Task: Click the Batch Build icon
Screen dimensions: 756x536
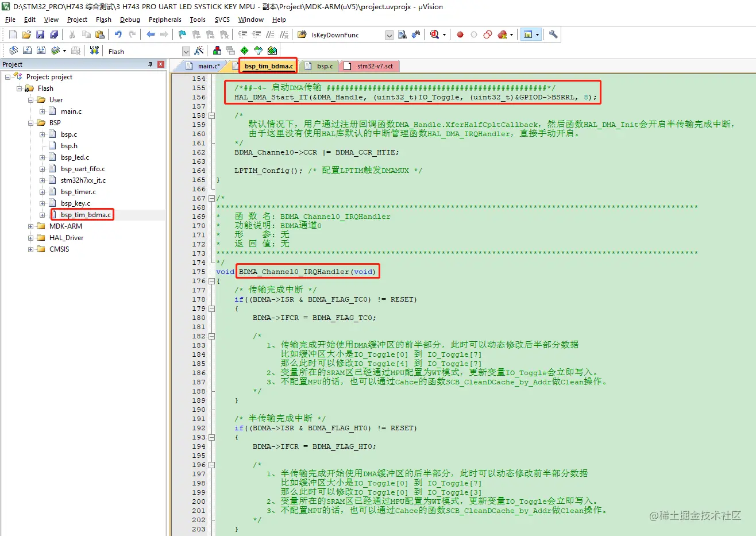Action: pos(55,51)
